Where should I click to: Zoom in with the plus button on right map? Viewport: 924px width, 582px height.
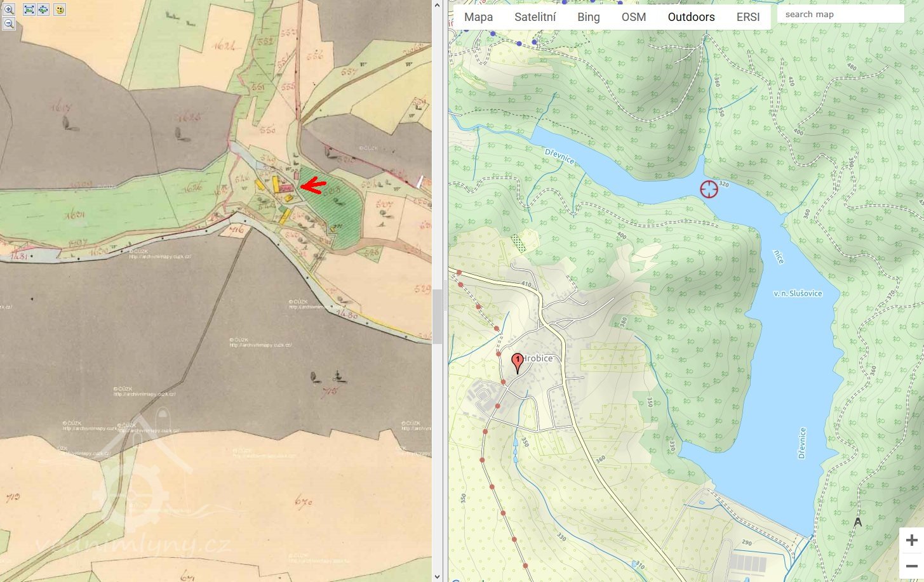click(911, 540)
